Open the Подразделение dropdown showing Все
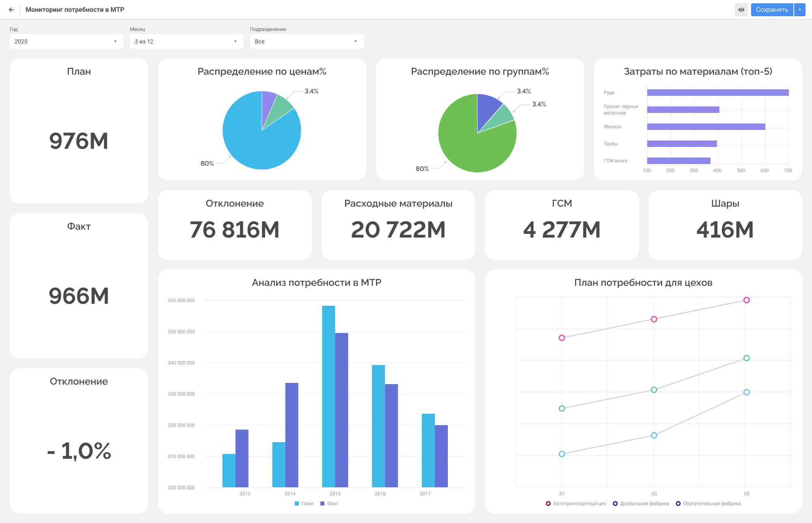The image size is (812, 523). pyautogui.click(x=307, y=41)
